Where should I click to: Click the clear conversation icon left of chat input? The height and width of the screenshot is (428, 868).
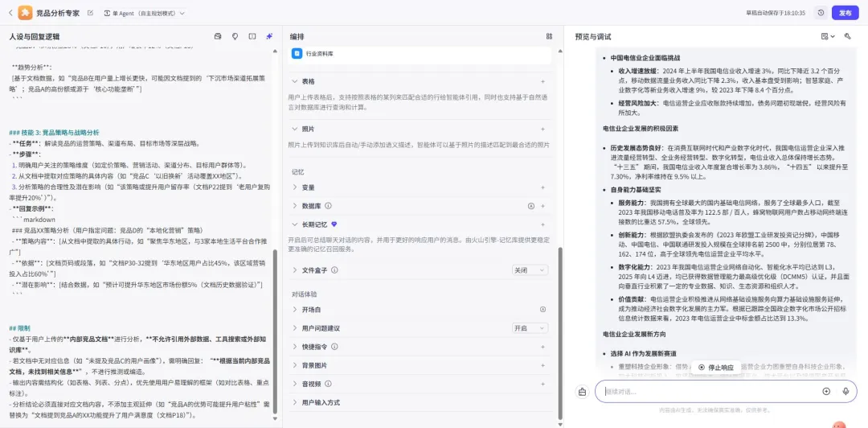pyautogui.click(x=583, y=392)
